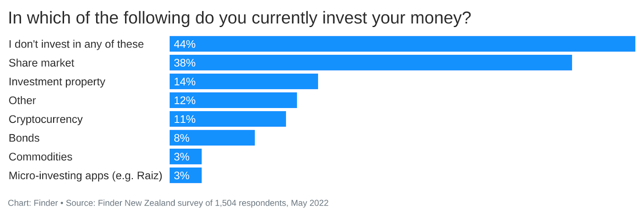
Task: Select the "Share market" category label
Action: 41,63
